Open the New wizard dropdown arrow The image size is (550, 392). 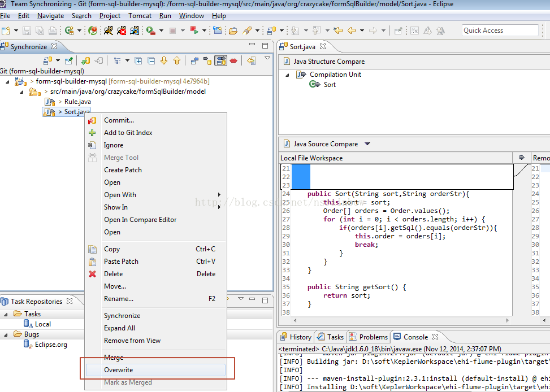click(16, 31)
